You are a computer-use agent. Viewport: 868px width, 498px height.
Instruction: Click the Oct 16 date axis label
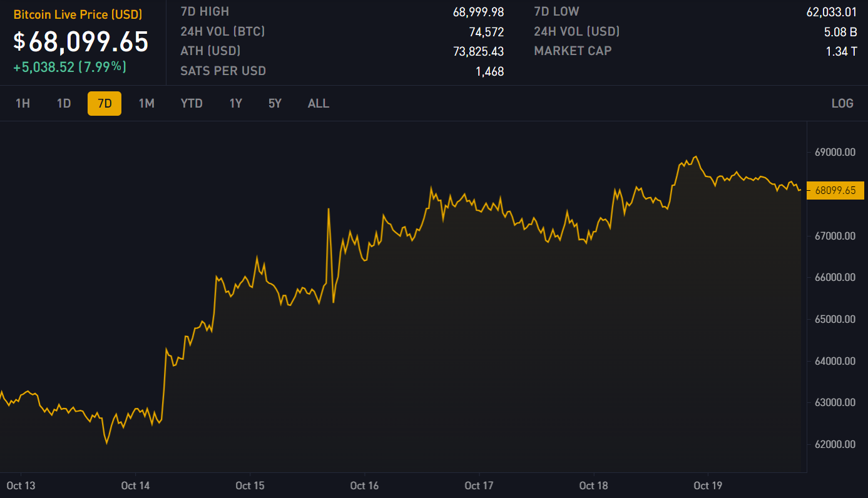click(x=364, y=485)
